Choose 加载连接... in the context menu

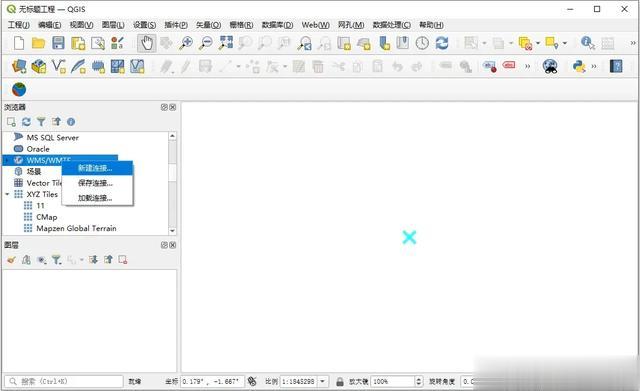(x=97, y=198)
